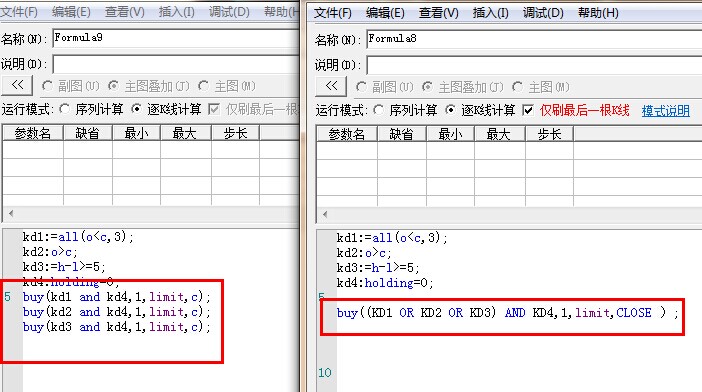
Task: Toggle 仅刷最后一根K线 checkbox in Formula9 window
Action: click(214, 109)
